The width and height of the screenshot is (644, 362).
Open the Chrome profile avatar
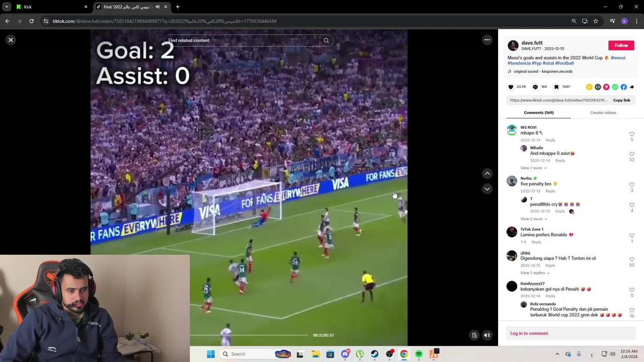coord(624,21)
